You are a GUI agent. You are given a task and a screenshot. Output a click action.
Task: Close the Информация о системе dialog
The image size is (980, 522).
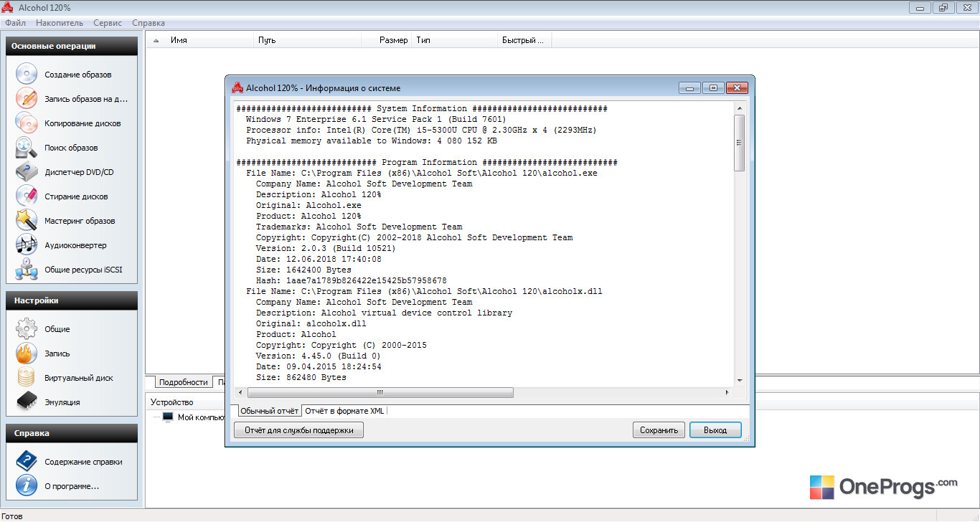point(737,88)
